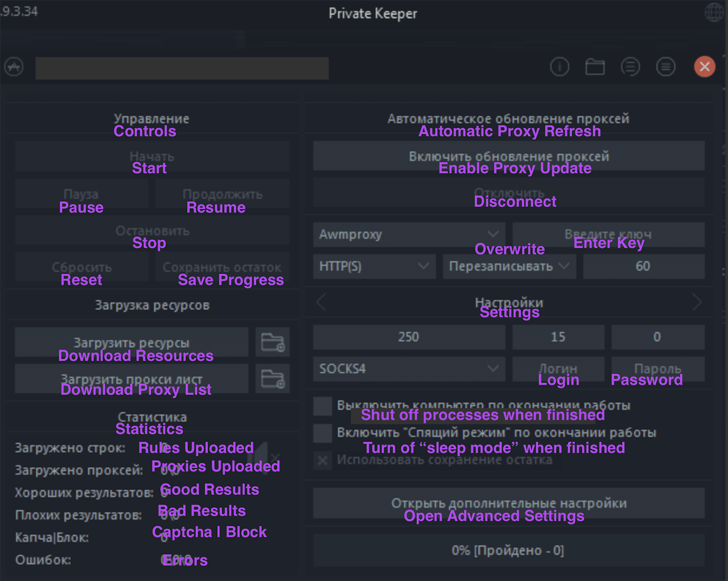Open the SOCKS4 dropdown in settings
Viewport: 728px width, 581px height.
409,369
